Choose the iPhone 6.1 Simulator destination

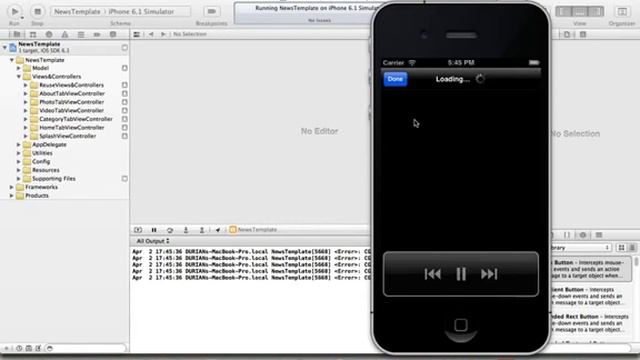(141, 11)
